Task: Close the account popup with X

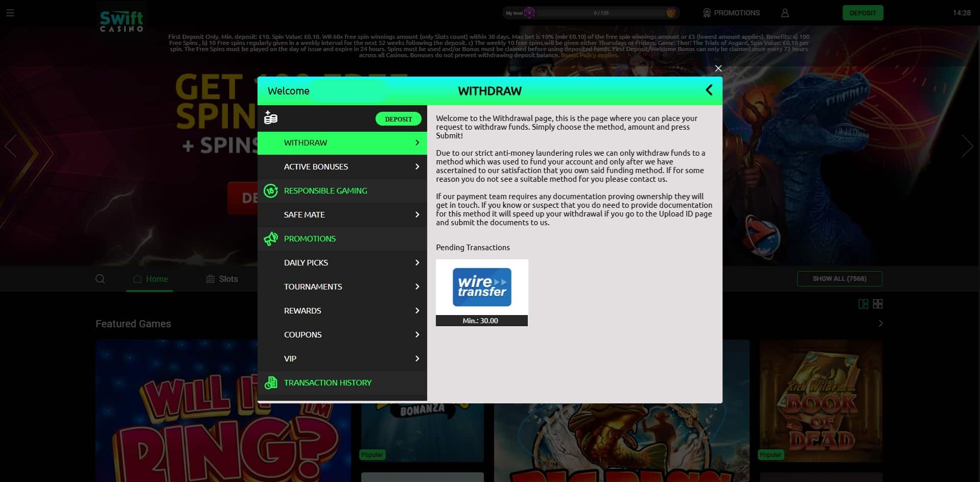Action: (x=718, y=68)
